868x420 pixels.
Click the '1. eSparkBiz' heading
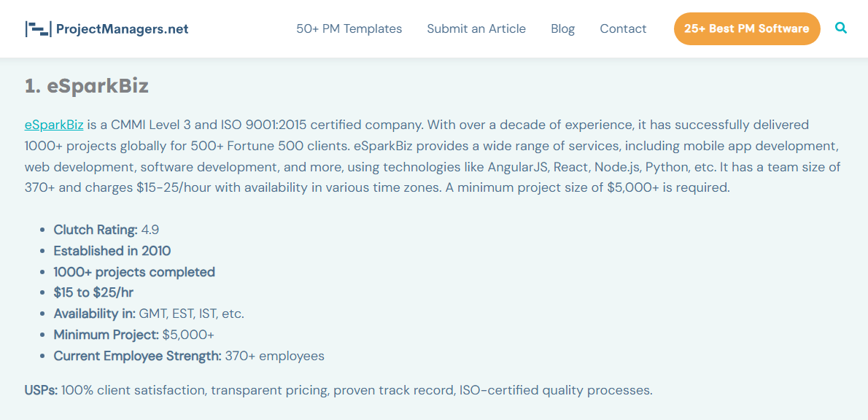tap(87, 86)
